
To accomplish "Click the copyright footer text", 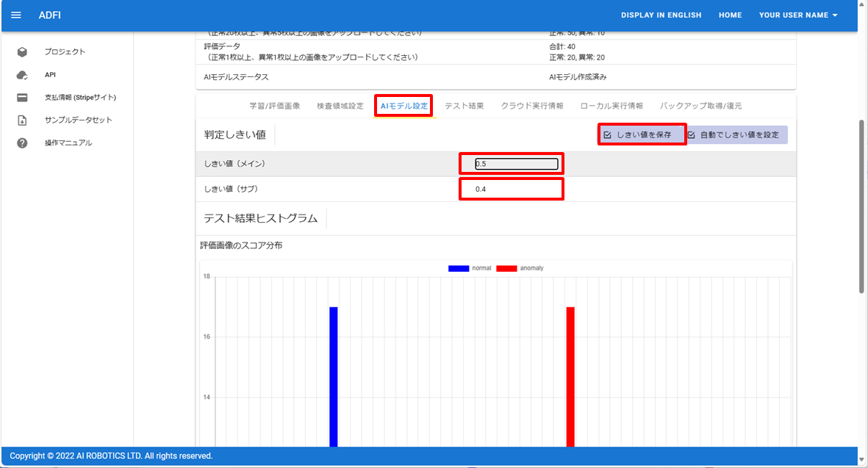I will [x=111, y=456].
